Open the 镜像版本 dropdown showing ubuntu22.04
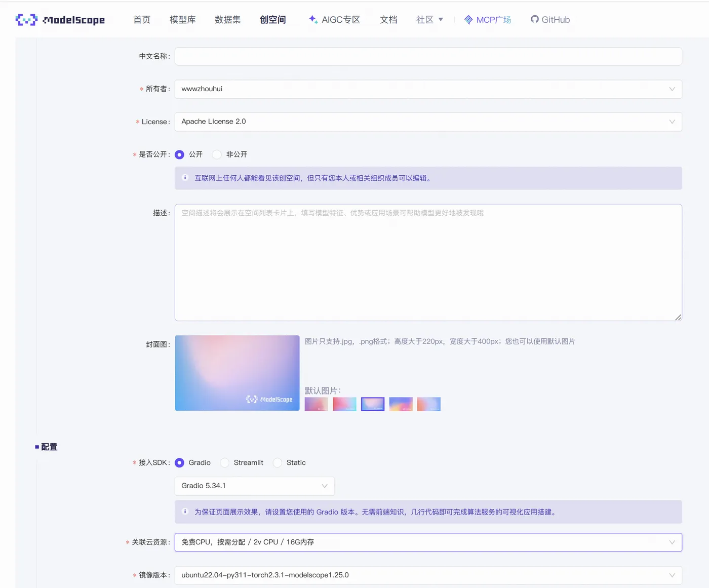This screenshot has width=709, height=588. 428,575
